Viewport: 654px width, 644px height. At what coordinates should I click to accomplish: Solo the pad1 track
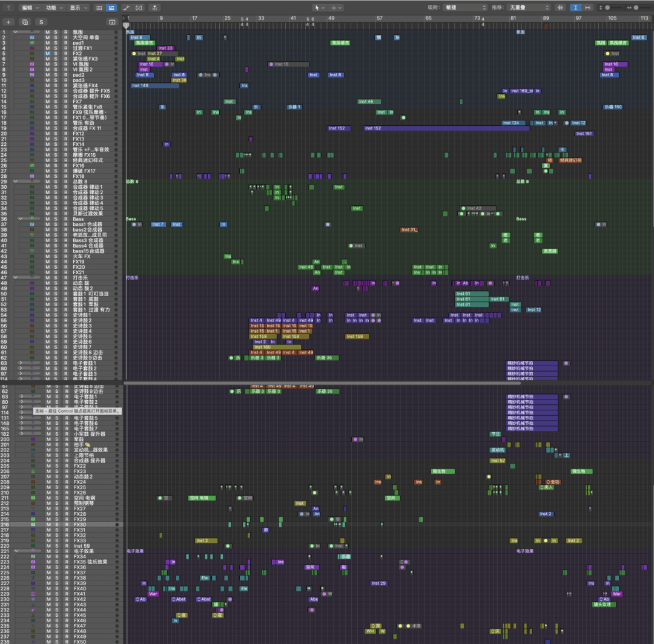(56, 43)
